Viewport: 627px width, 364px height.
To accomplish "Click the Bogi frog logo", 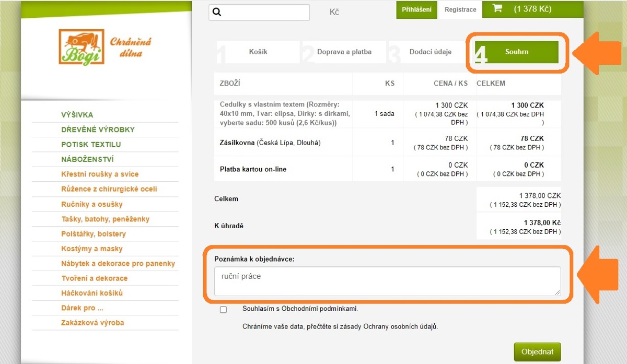I will tap(82, 48).
